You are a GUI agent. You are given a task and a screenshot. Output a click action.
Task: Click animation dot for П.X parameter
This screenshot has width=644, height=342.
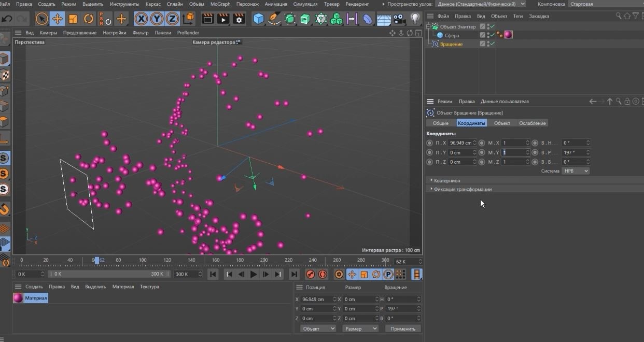429,143
